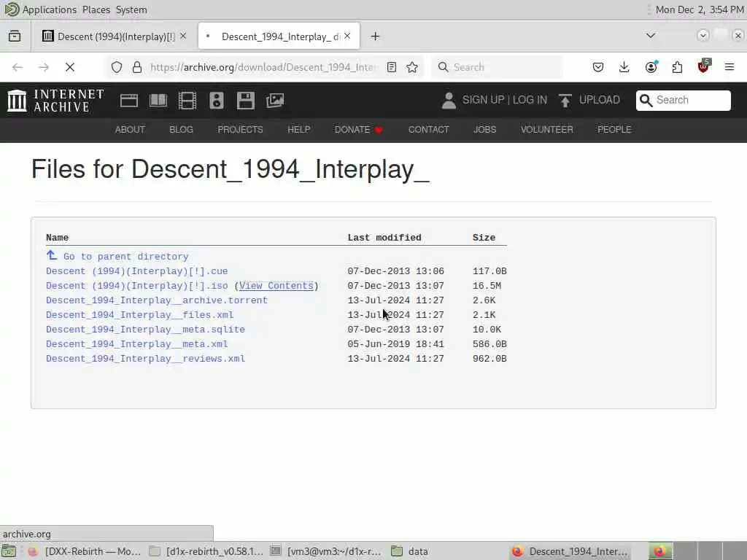Select the Descent_1994_Interplay_ tab
The height and width of the screenshot is (560, 747).
[x=279, y=36]
